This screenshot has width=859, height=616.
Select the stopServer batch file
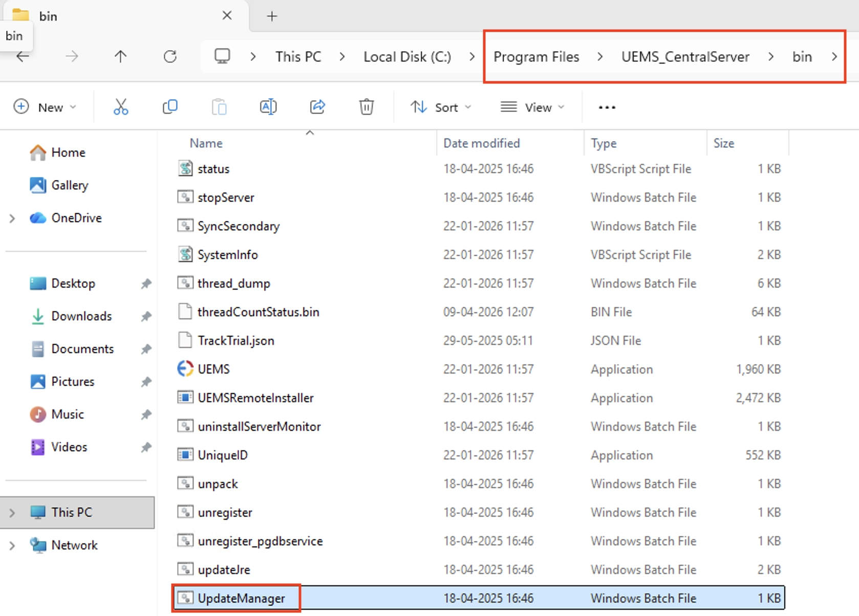coord(479,197)
